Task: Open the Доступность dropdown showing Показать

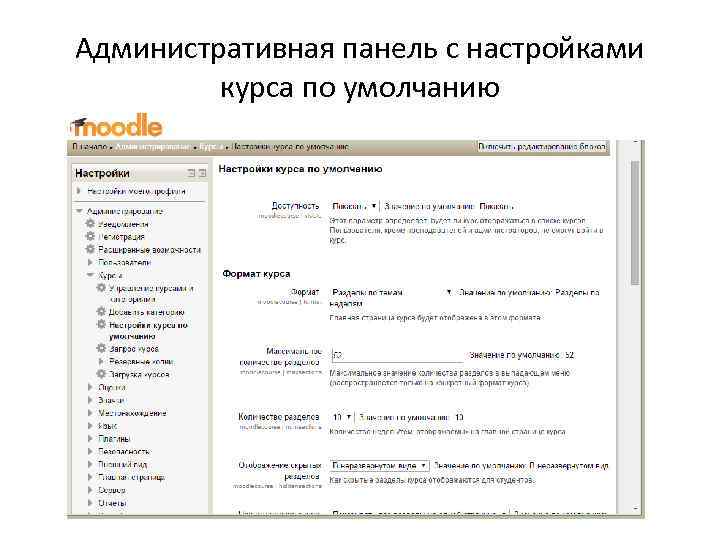Action: tap(354, 207)
